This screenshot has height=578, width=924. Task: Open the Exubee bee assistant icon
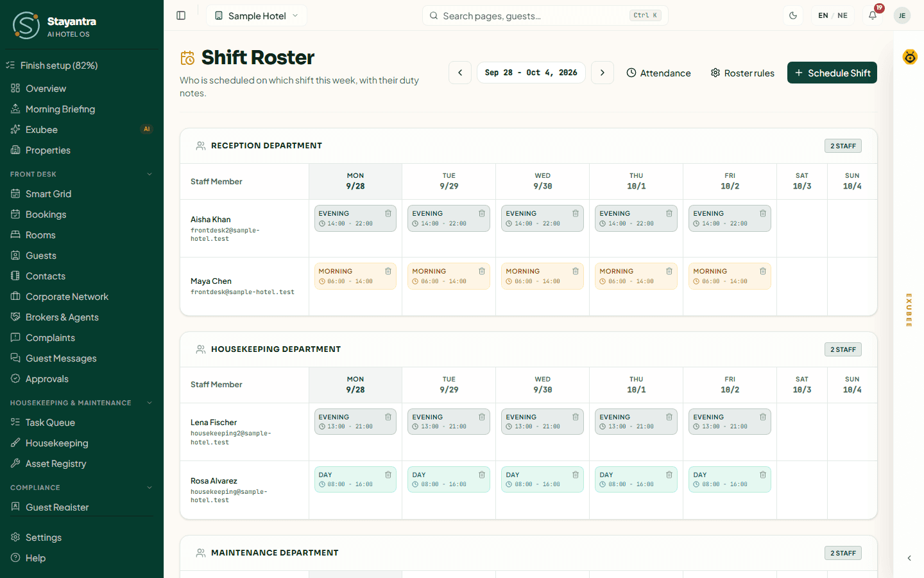(x=910, y=57)
